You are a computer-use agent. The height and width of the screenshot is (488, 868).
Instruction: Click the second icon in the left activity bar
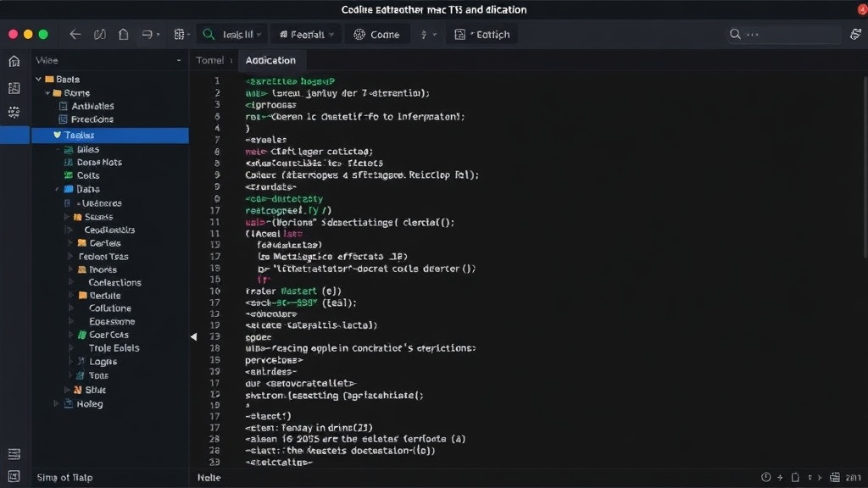[x=14, y=88]
